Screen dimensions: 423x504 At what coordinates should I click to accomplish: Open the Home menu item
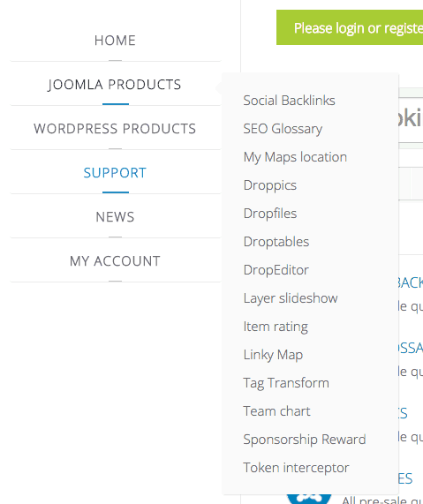115,41
